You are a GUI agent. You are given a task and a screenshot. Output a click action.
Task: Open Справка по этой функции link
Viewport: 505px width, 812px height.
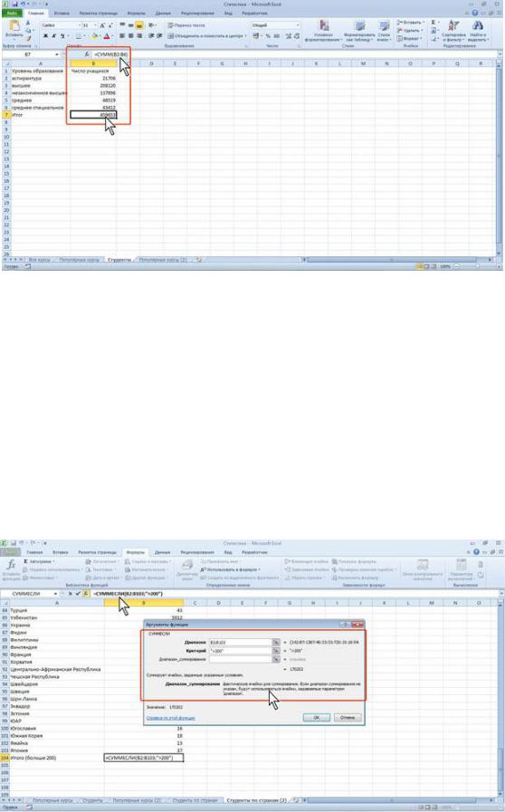(x=170, y=718)
